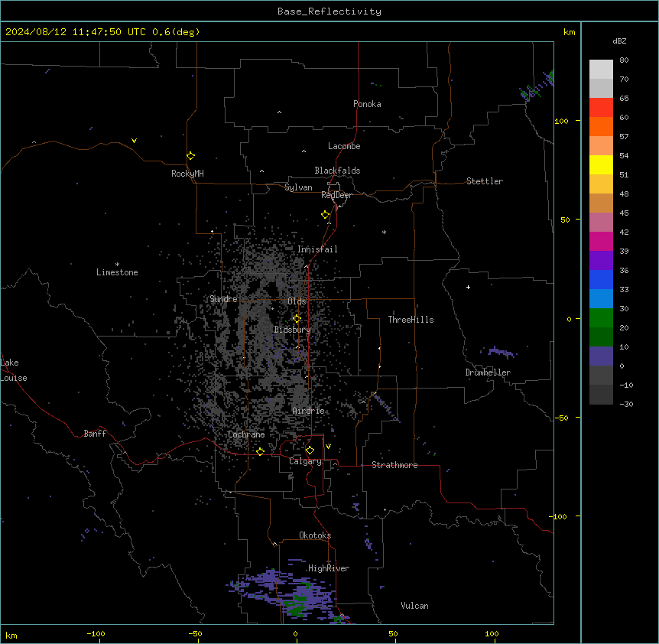Select the Didsbury label
The image size is (659, 644).
pyautogui.click(x=293, y=330)
